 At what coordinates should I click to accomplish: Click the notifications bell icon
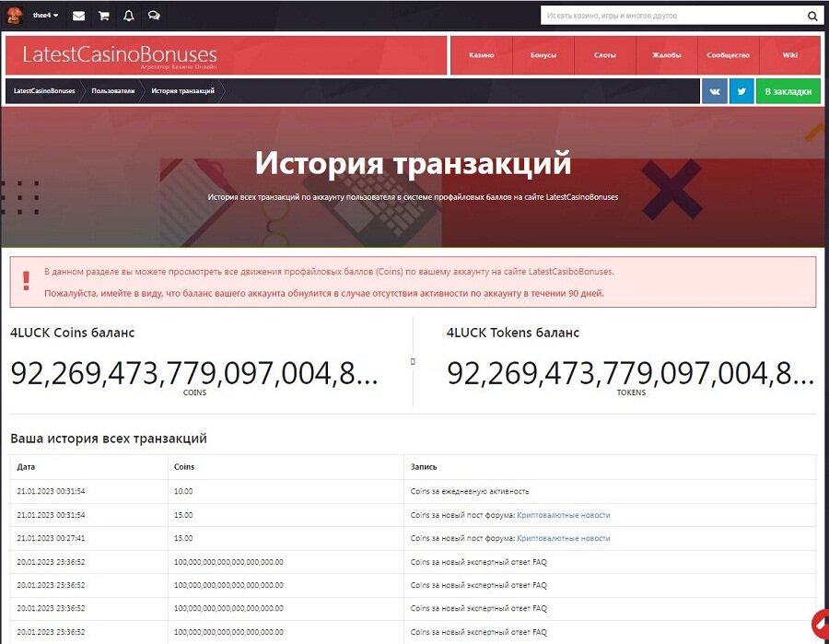(x=128, y=16)
